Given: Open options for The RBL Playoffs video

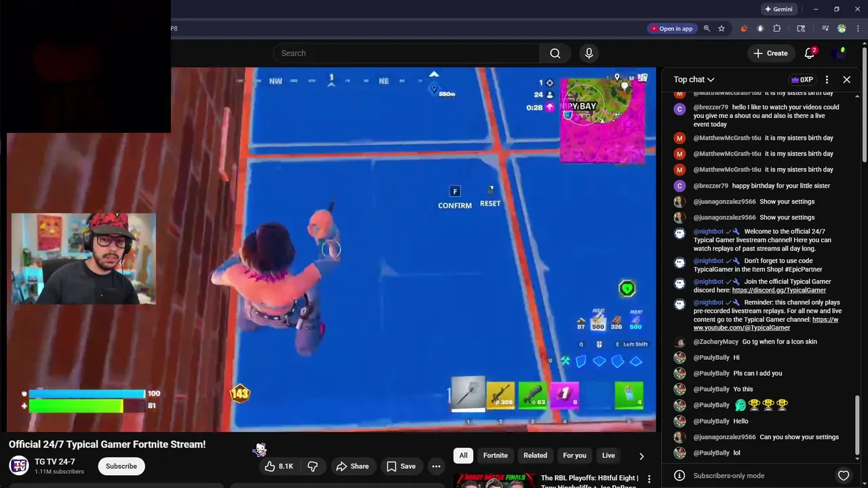Looking at the screenshot, I should click(x=649, y=479).
